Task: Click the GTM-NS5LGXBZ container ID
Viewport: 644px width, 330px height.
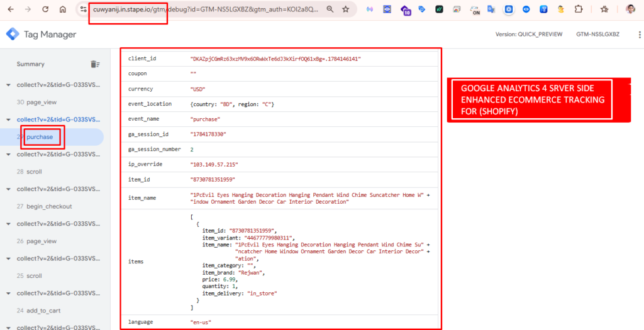Action: pos(597,35)
